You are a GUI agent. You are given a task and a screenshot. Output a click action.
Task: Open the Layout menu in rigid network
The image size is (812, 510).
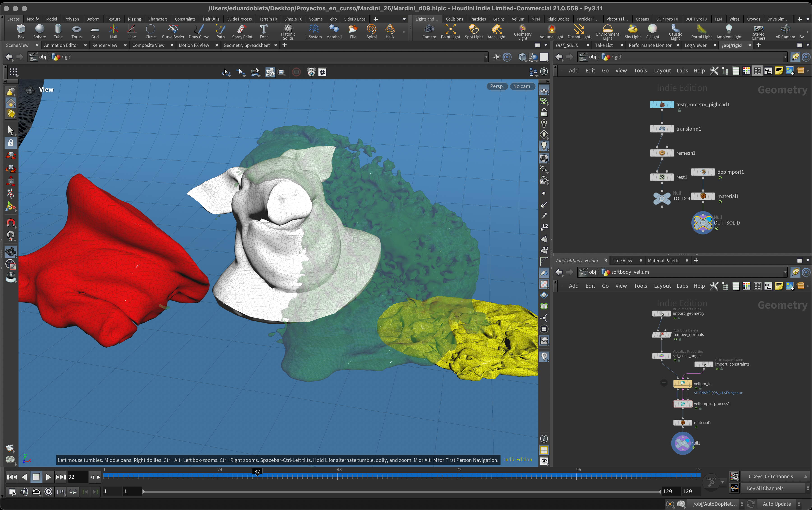point(662,70)
